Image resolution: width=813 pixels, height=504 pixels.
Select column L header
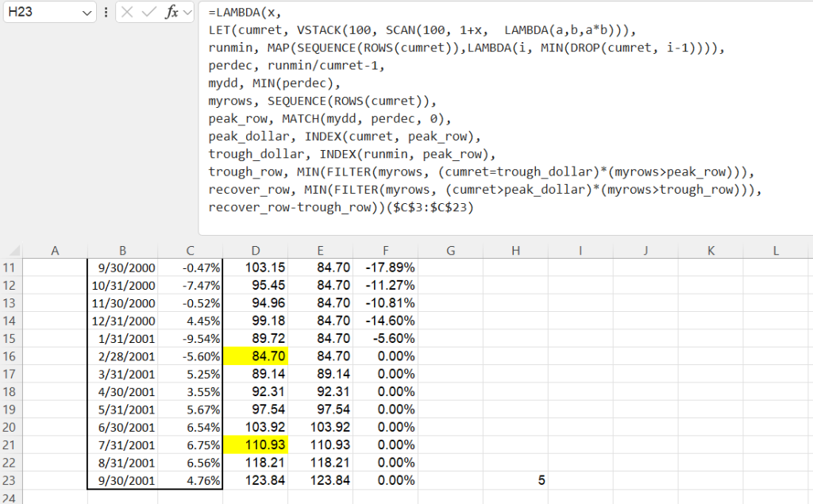click(775, 251)
